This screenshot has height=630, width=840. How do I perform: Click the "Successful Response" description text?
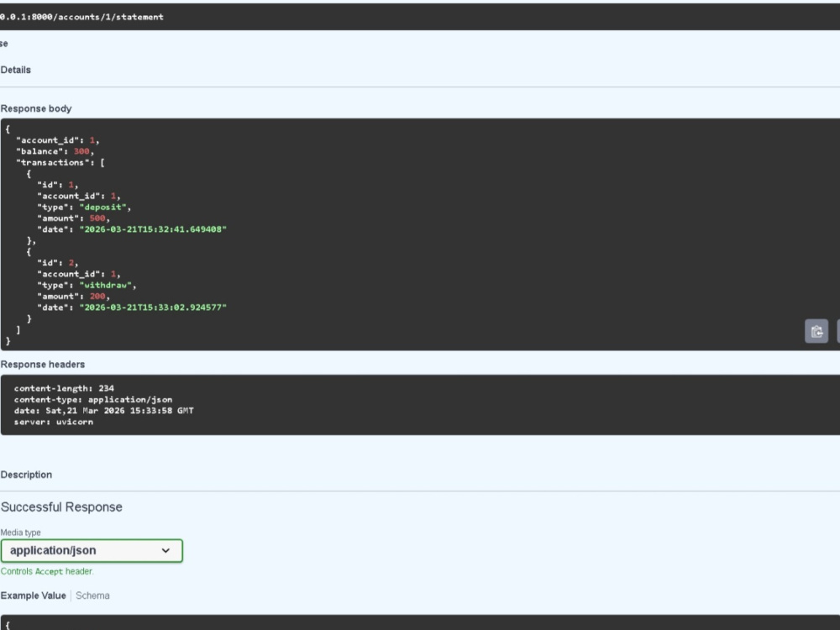[x=61, y=507]
